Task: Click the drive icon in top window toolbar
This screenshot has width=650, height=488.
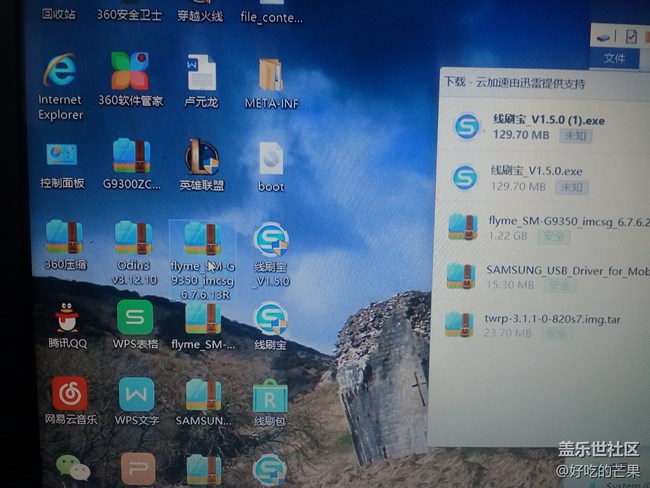Action: (x=603, y=38)
